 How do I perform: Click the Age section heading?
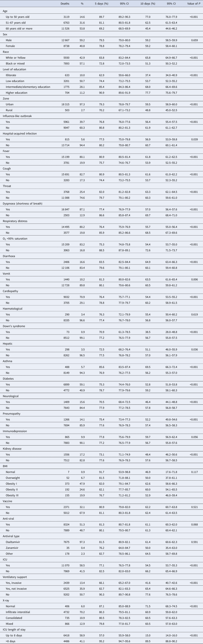coord(5,11)
